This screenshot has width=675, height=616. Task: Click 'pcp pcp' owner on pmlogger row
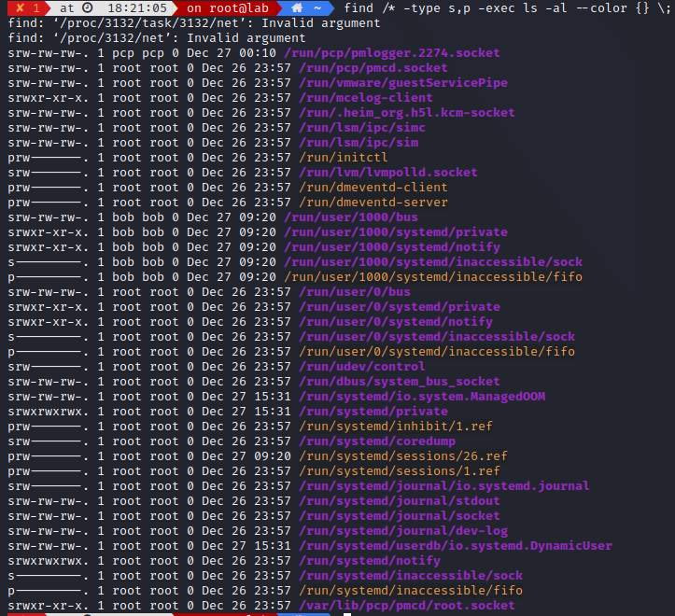(138, 53)
